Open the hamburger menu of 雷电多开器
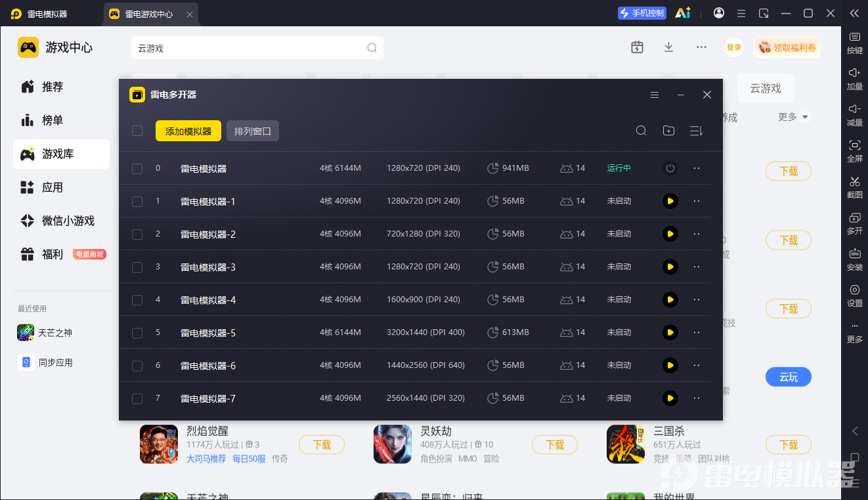This screenshot has height=500, width=868. 655,95
